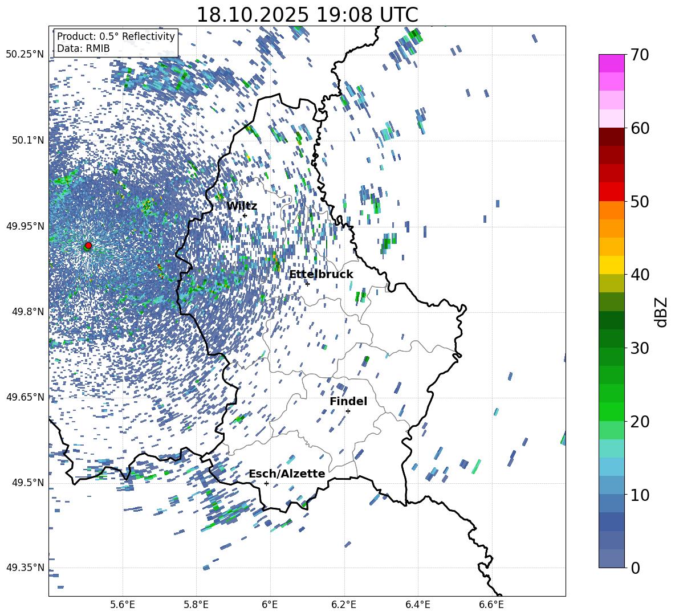Click the 40 label on the colorbar
675x616 pixels.
tap(640, 275)
